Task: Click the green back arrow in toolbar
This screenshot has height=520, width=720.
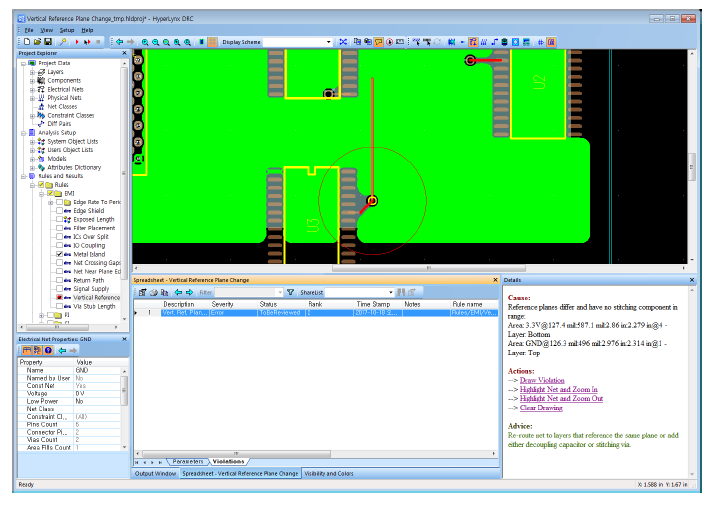Action: click(120, 42)
